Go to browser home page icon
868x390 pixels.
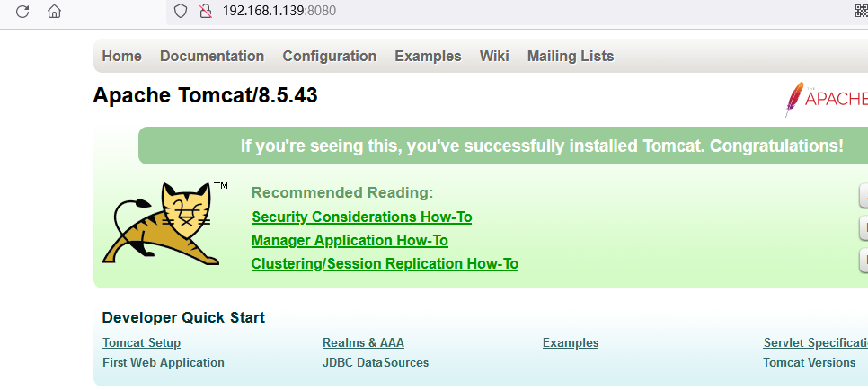click(54, 11)
